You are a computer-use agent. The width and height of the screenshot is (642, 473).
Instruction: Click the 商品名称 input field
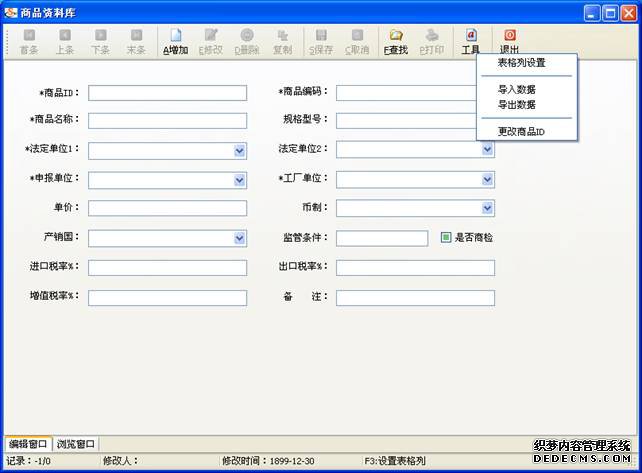pyautogui.click(x=167, y=121)
